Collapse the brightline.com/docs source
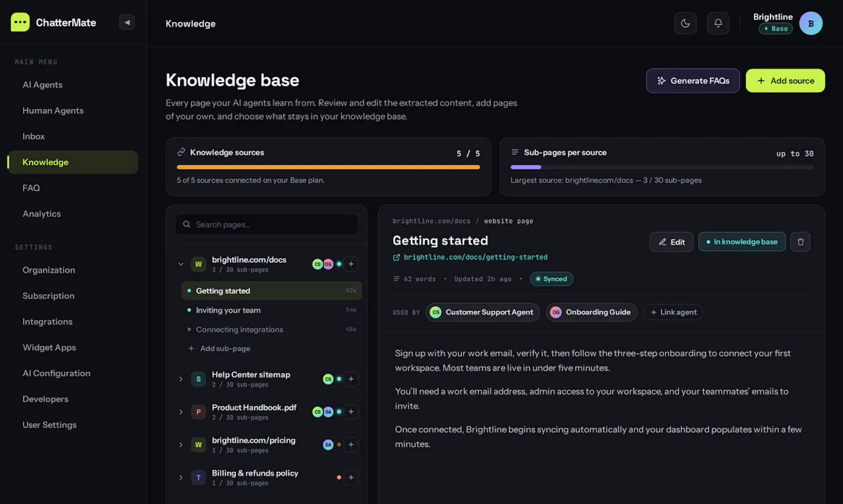The width and height of the screenshot is (843, 504). pos(181,264)
